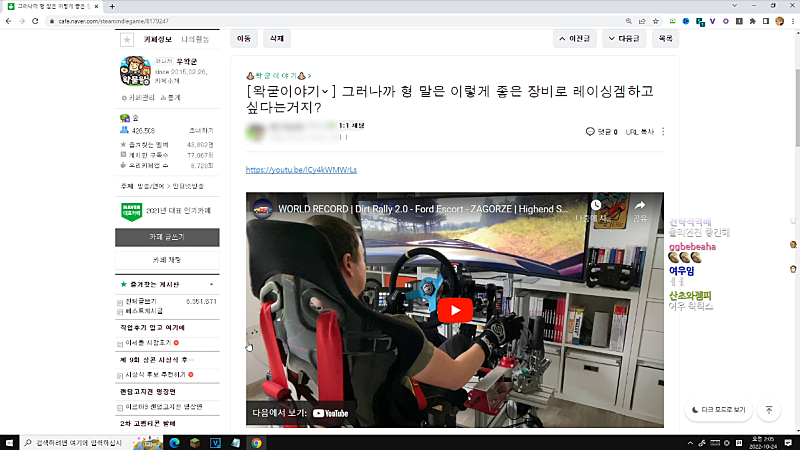Image resolution: width=800 pixels, height=450 pixels.
Task: Click the YouTube logo on video
Action: point(331,413)
